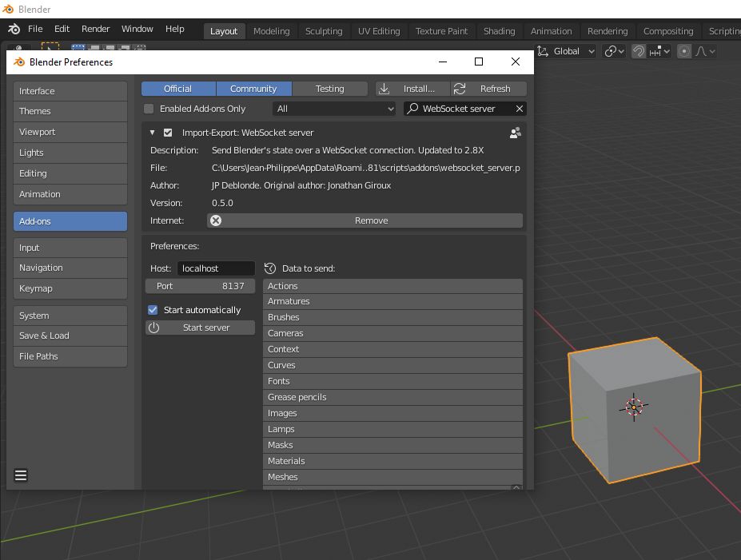This screenshot has width=741, height=560.
Task: Switch to the Shading workspace tab
Action: click(x=499, y=31)
